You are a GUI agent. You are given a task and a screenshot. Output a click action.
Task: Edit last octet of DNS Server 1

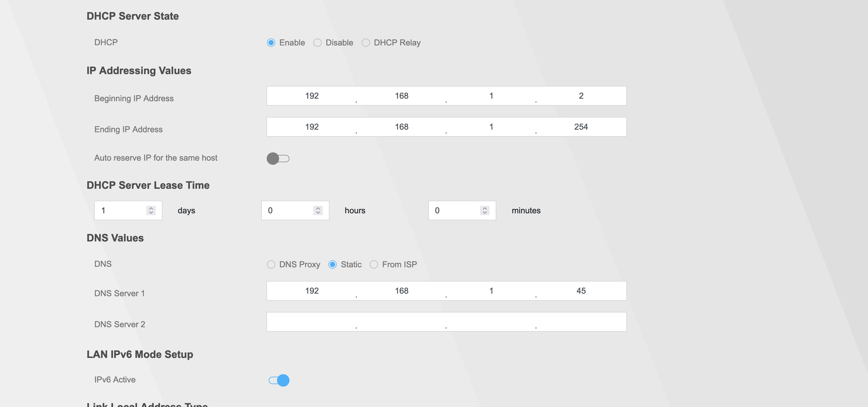tap(581, 291)
